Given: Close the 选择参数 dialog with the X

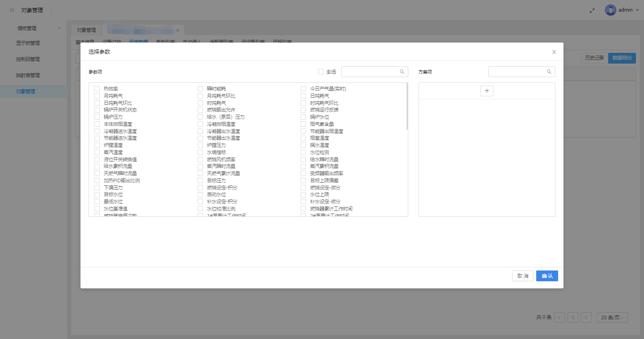Looking at the screenshot, I should tap(554, 52).
